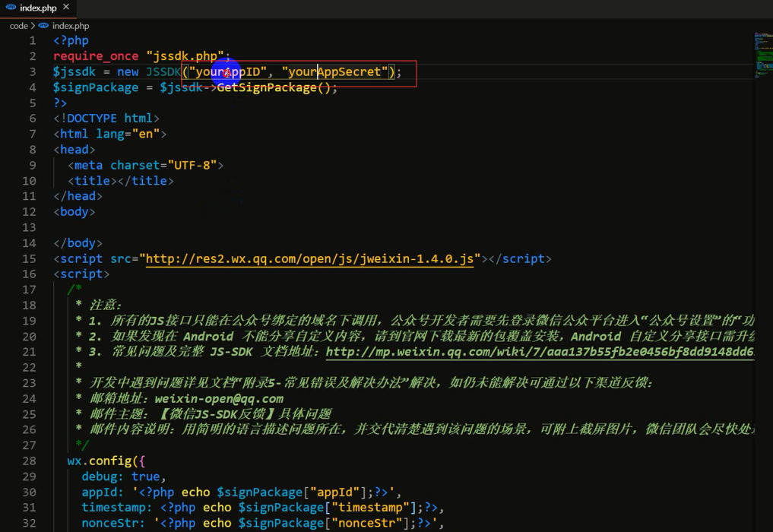Click the "jssdk.php" string on line 2
Viewport: 773px width, 532px height.
tap(185, 56)
